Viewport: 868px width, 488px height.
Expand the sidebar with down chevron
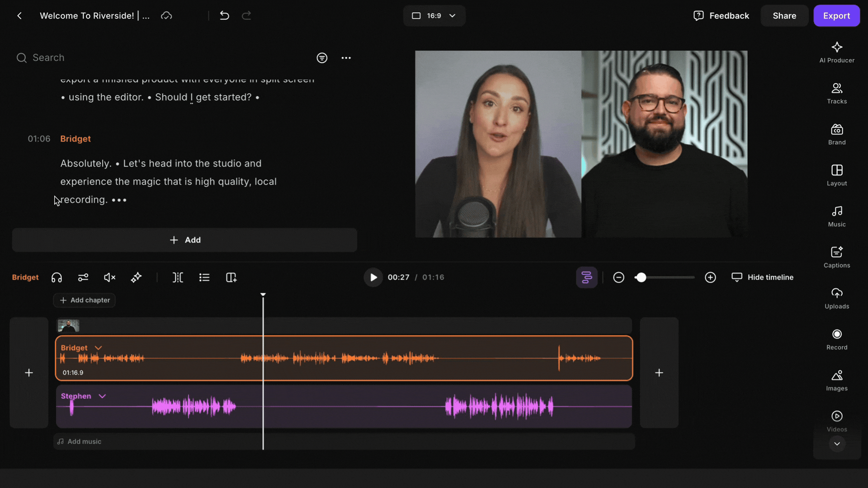tap(837, 444)
